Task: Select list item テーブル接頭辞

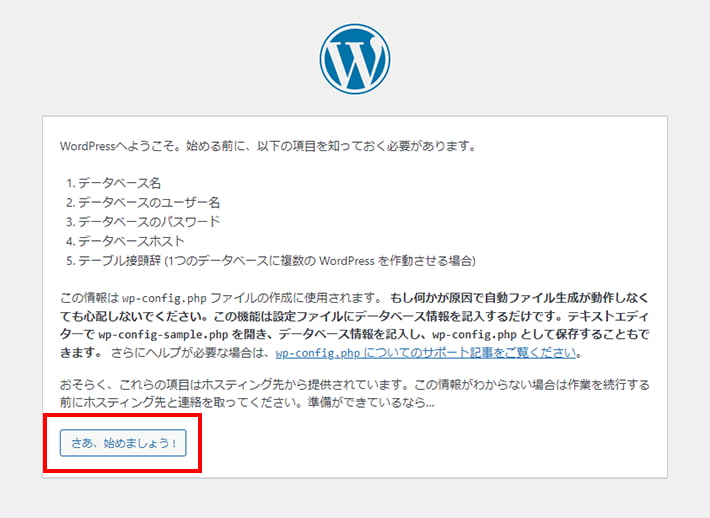Action: tap(277, 261)
